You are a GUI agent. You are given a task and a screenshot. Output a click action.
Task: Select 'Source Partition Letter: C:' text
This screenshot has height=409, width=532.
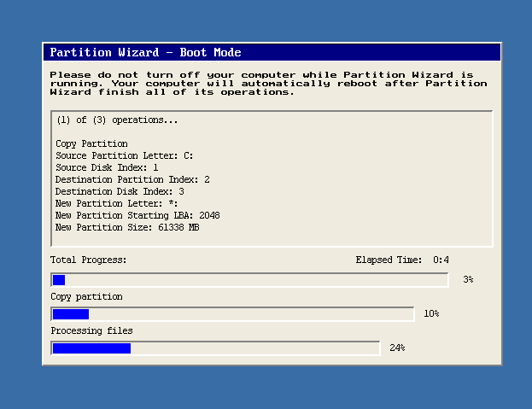pyautogui.click(x=124, y=155)
